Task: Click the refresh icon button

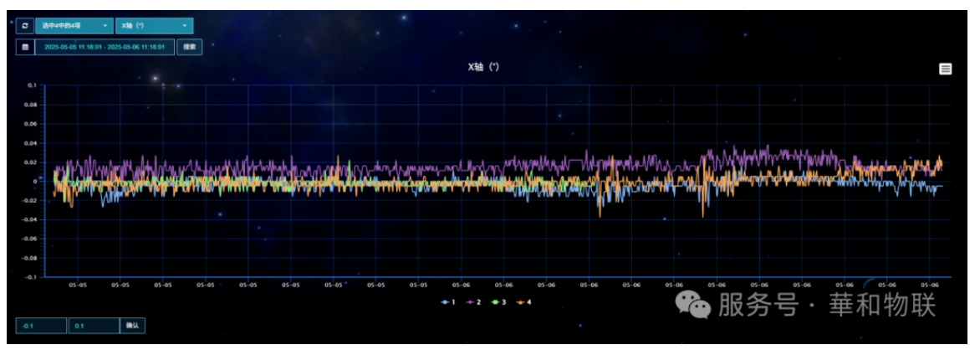Action: (x=25, y=26)
